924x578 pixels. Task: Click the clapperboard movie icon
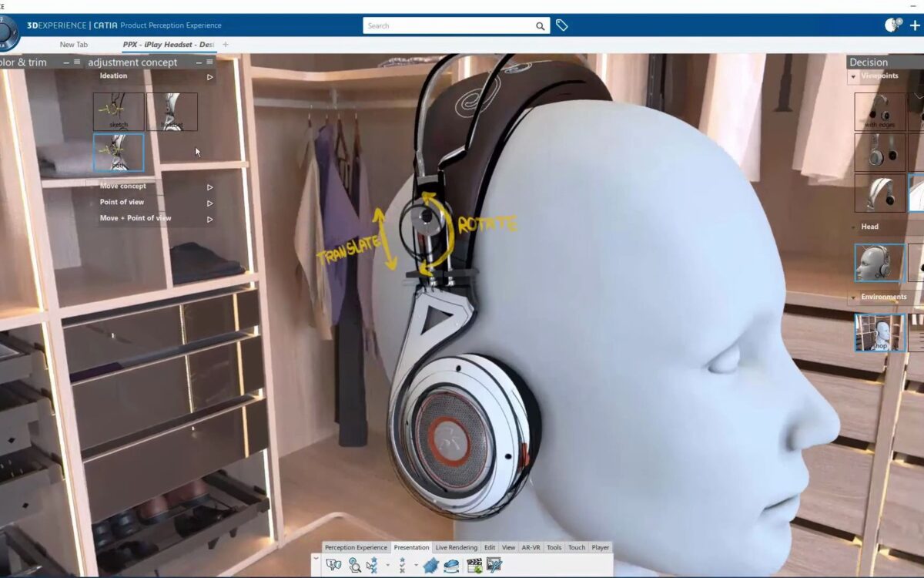pyautogui.click(x=474, y=566)
